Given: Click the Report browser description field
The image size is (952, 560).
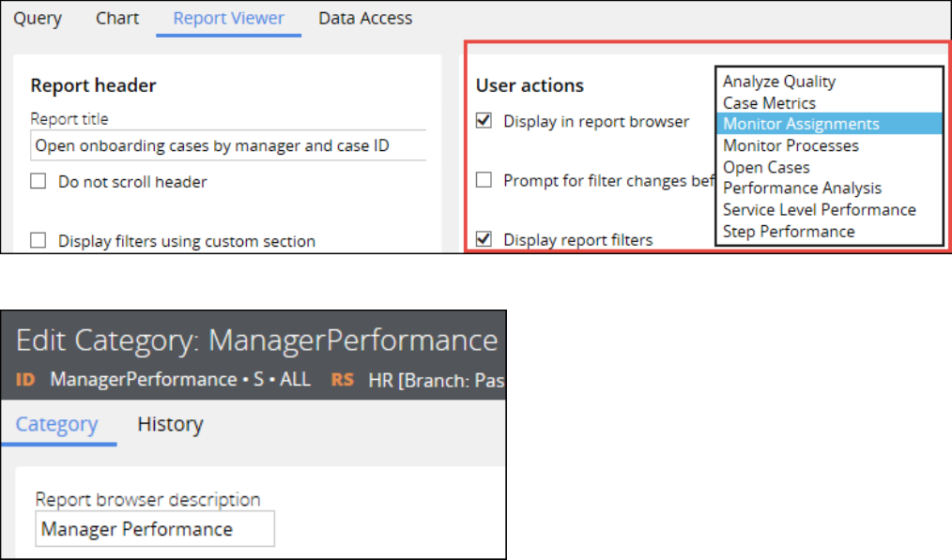Looking at the screenshot, I should click(x=155, y=529).
